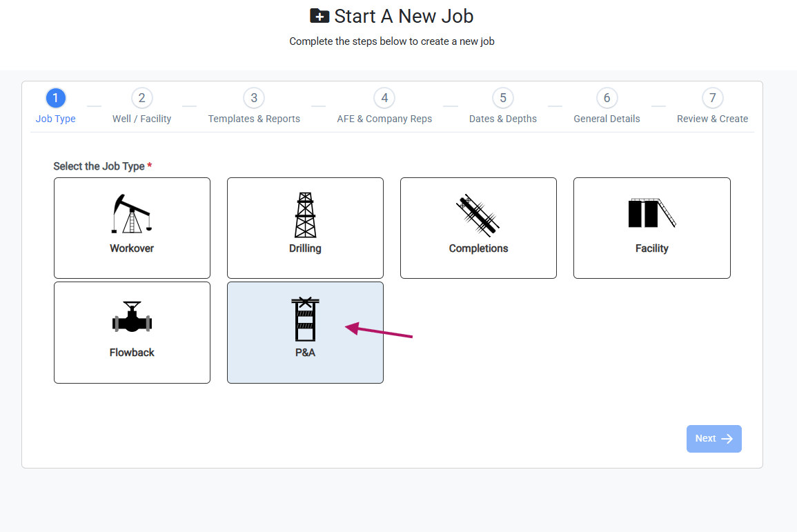Screen dimensions: 797x532
Task: Click the arrow icon on the Next button
Action: tap(727, 439)
